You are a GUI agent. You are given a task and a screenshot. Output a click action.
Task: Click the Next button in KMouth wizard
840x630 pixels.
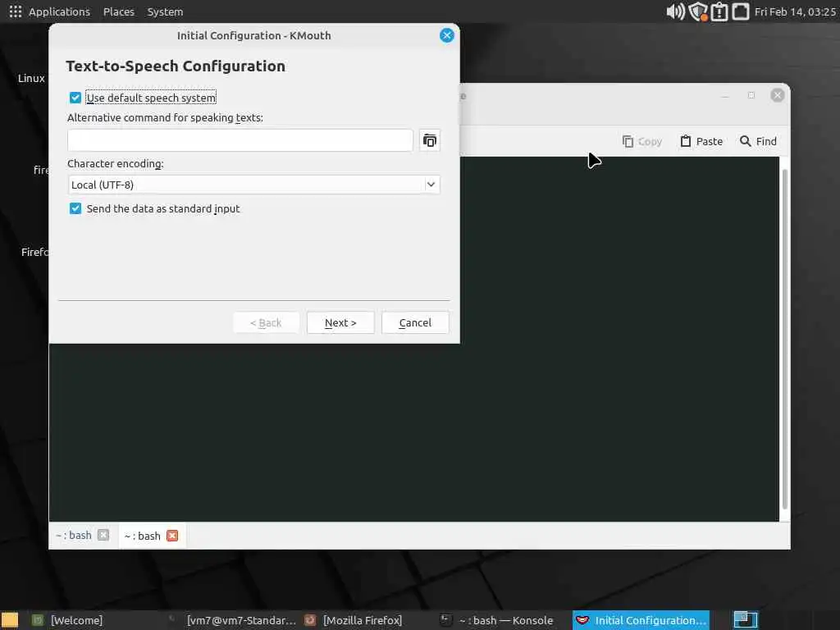coord(340,322)
